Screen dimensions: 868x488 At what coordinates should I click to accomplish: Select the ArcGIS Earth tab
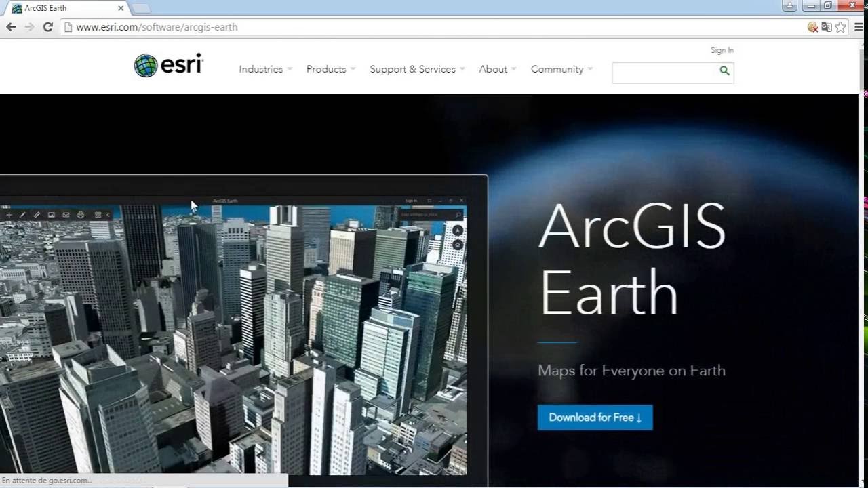coord(66,8)
